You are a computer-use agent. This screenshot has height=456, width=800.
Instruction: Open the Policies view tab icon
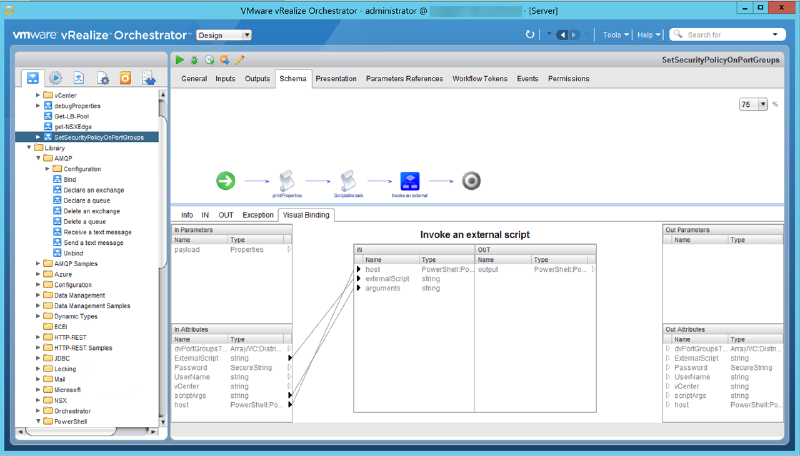[x=79, y=78]
